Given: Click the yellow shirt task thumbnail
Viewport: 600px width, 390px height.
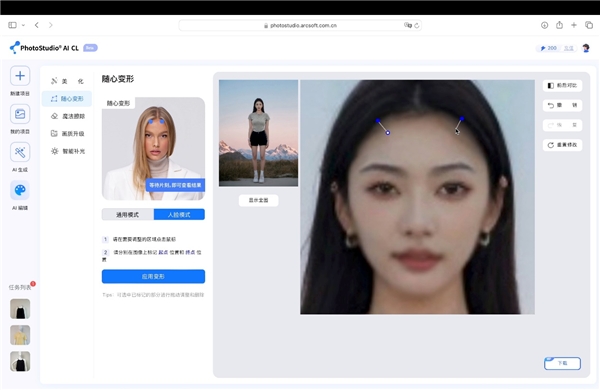Looking at the screenshot, I should (x=20, y=335).
